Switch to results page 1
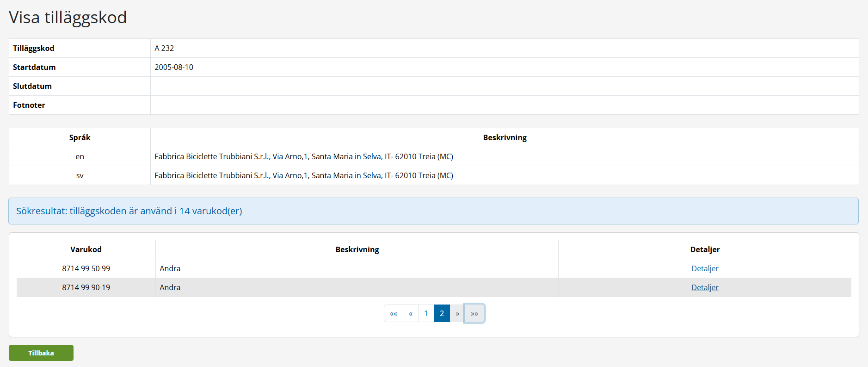 [426, 314]
